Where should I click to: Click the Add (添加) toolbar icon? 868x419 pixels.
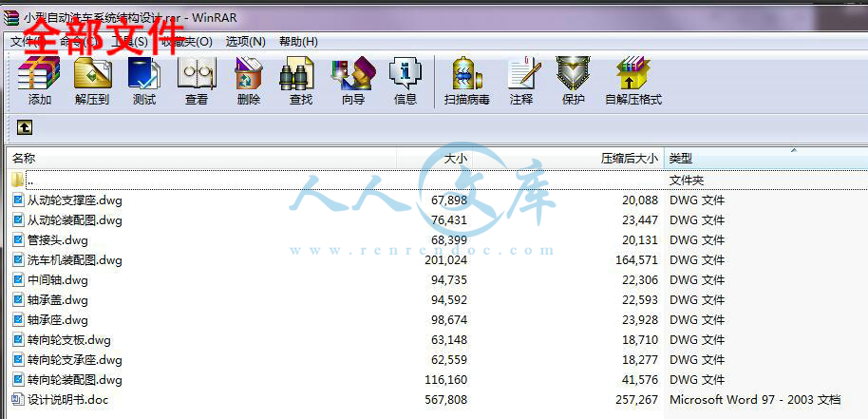[39, 73]
